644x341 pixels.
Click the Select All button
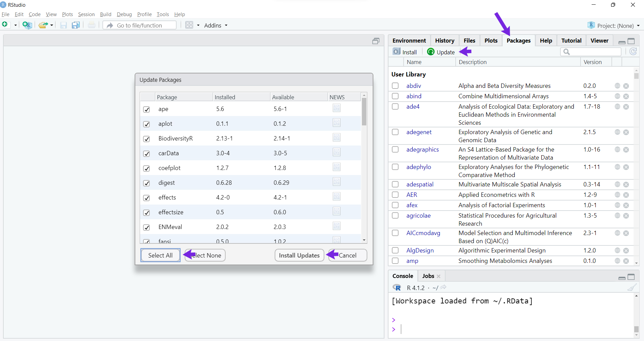click(x=160, y=255)
